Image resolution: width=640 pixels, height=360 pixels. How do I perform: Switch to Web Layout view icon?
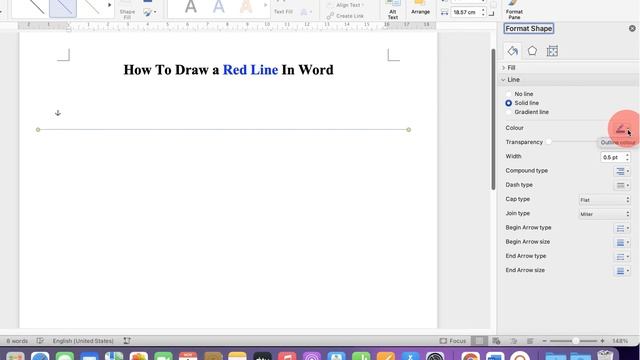(496, 341)
